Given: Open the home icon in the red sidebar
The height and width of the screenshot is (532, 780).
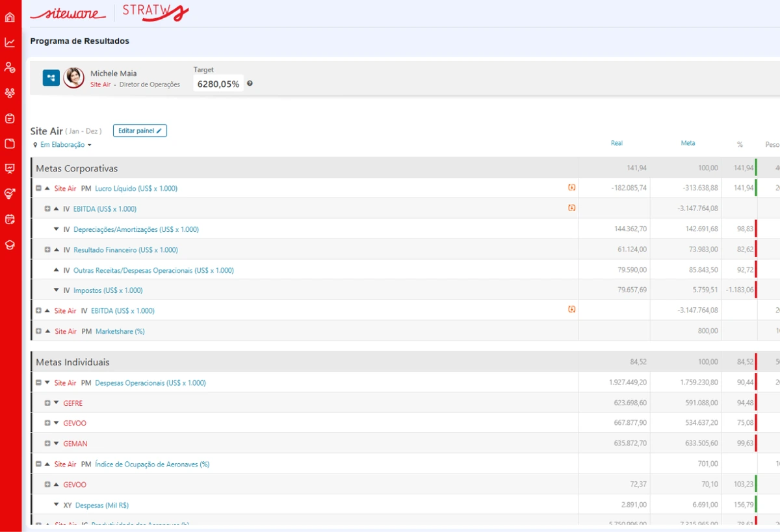Looking at the screenshot, I should click(x=10, y=17).
